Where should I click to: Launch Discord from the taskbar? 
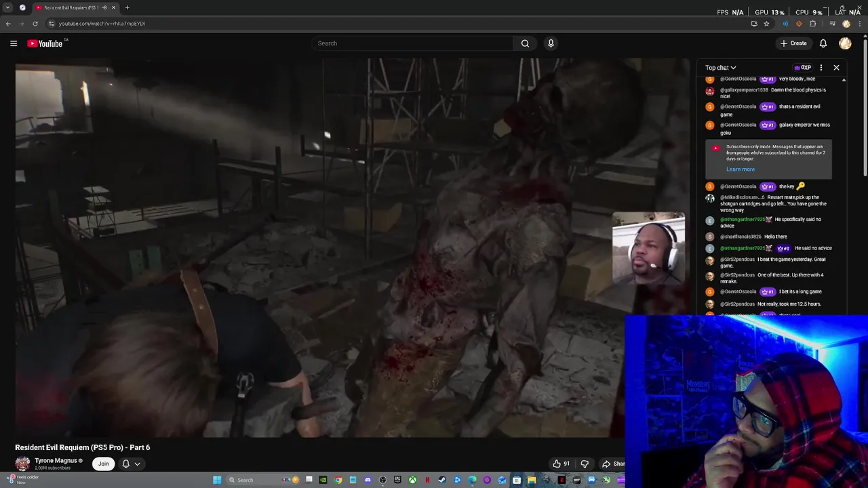(368, 480)
